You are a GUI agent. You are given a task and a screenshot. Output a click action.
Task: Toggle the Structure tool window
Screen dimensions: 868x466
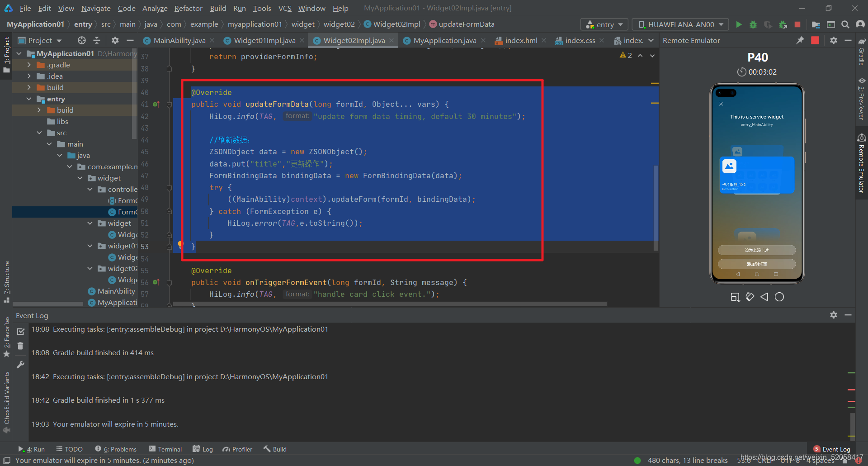click(6, 282)
